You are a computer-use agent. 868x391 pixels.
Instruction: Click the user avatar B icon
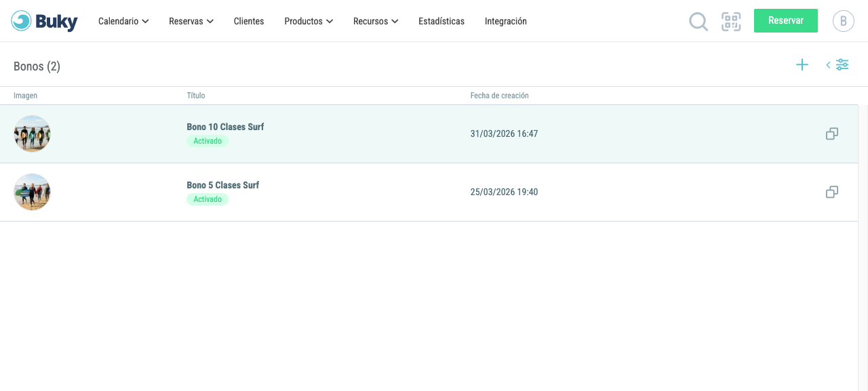pos(844,21)
